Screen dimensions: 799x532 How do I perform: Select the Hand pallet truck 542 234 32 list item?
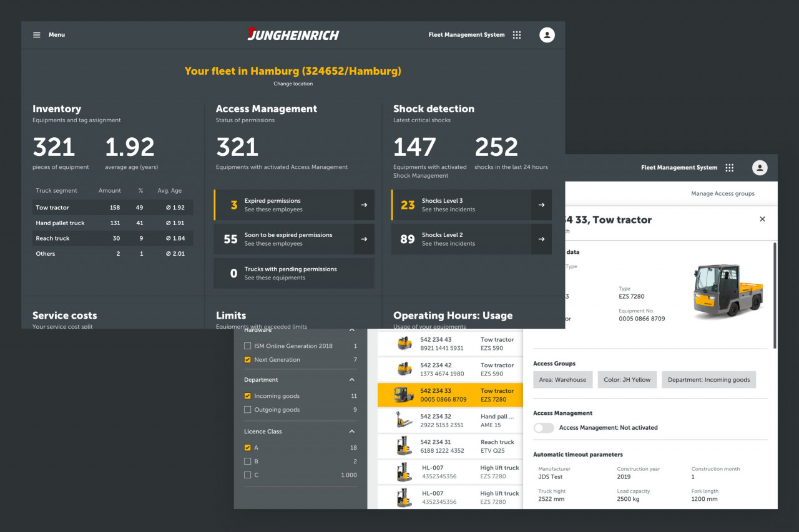point(449,420)
